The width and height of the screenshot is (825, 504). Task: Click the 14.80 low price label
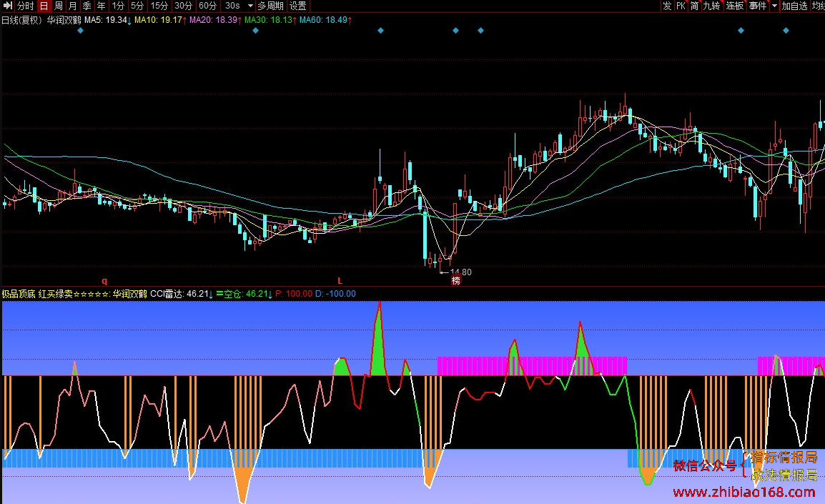click(460, 272)
